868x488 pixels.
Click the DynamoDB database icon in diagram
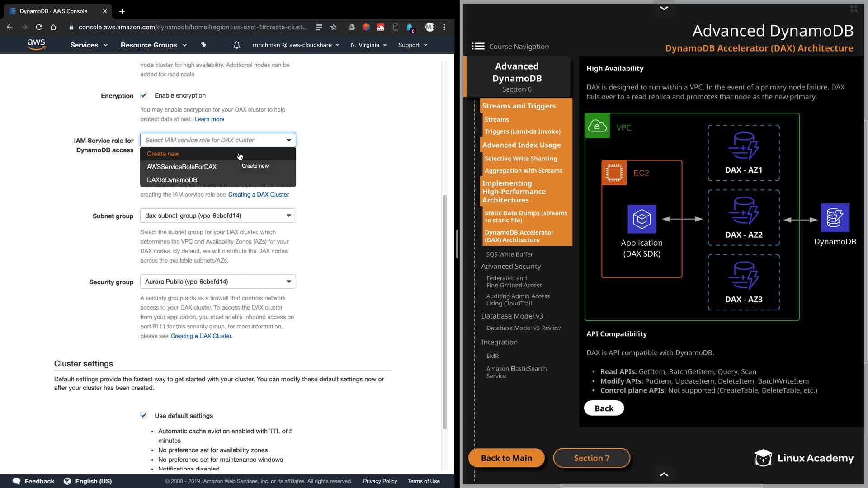[x=835, y=218]
